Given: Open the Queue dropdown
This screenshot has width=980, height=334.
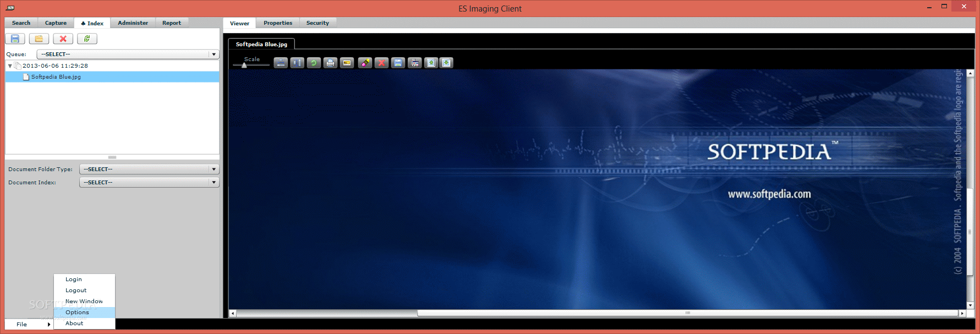Looking at the screenshot, I should point(128,54).
